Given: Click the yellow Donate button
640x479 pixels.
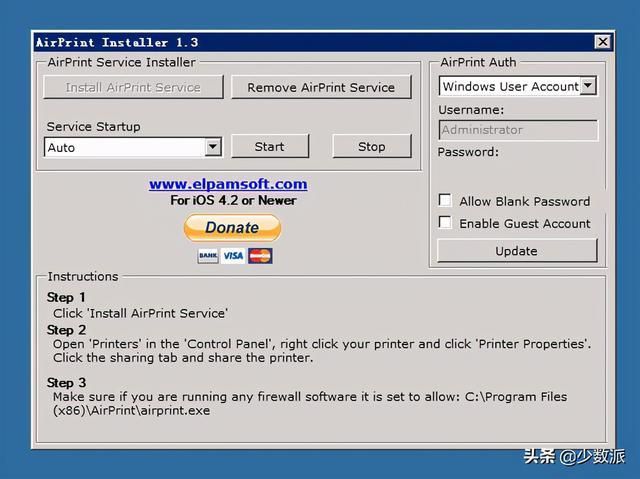Looking at the screenshot, I should point(232,227).
